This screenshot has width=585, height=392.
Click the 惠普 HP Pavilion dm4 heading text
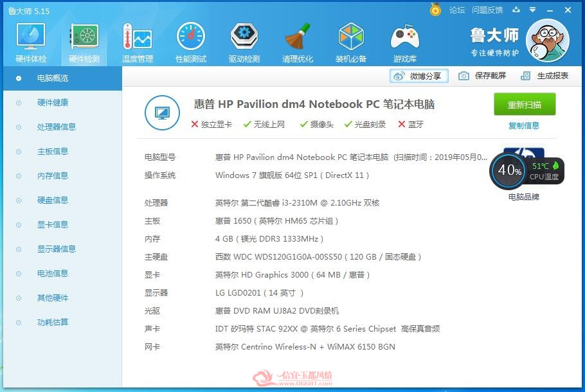[314, 104]
